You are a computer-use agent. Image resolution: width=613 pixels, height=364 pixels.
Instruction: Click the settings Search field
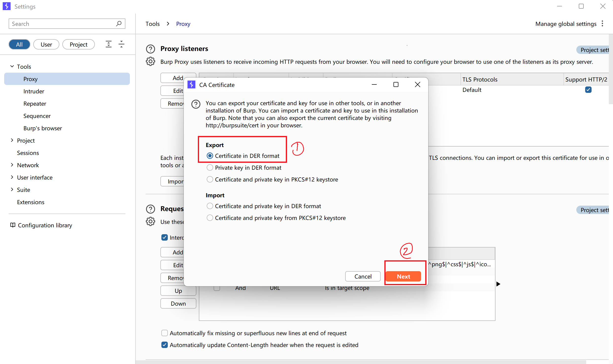(62, 24)
